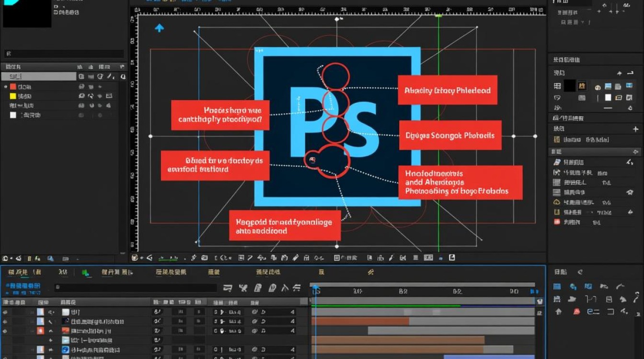Toggle the eye icon of the first timeline layer
Screen dimensions: 644x359
click(x=6, y=312)
